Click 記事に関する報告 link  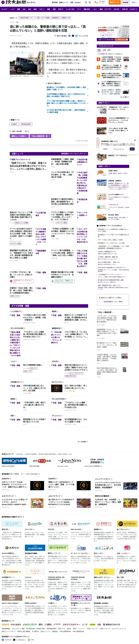82,141
